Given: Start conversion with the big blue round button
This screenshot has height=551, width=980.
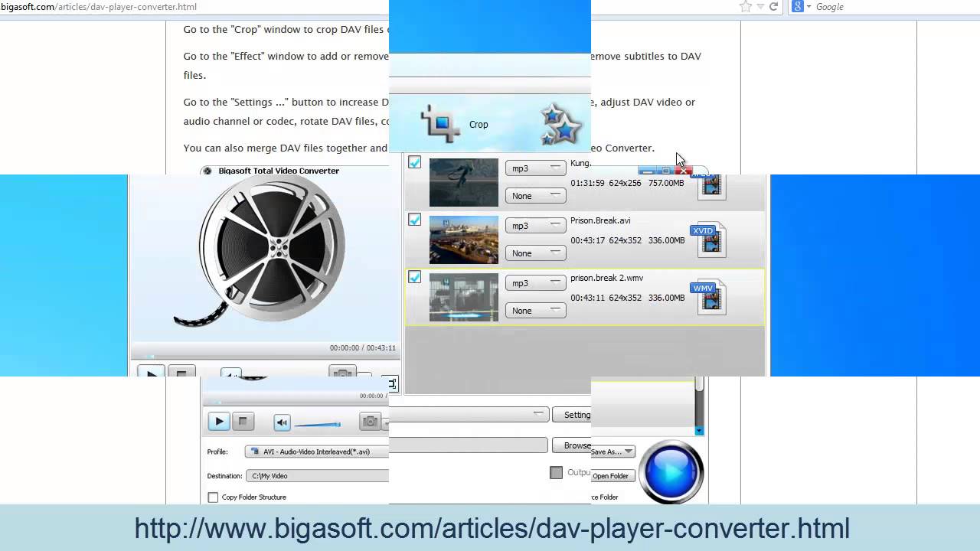Looking at the screenshot, I should pos(671,471).
